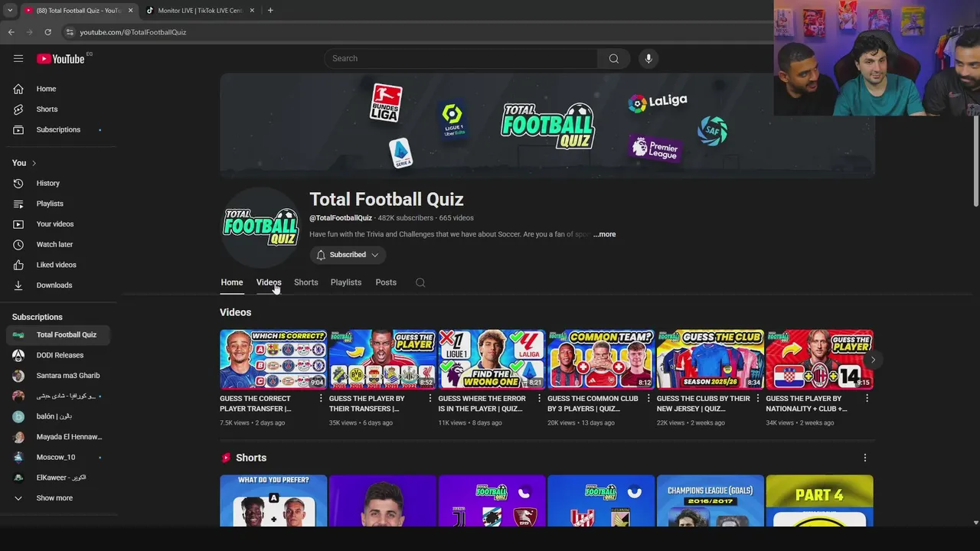Open options for Guess Where the Error Is
Image resolution: width=980 pixels, height=551 pixels.
[x=539, y=398]
